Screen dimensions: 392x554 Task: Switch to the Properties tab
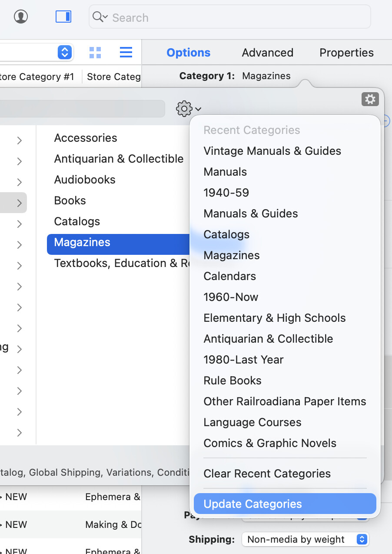coord(346,53)
